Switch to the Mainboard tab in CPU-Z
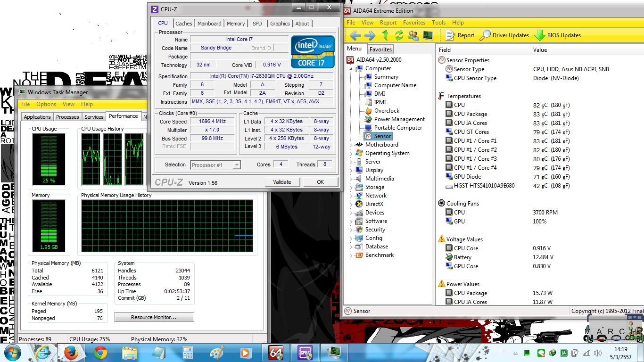The image size is (644, 362). (209, 24)
